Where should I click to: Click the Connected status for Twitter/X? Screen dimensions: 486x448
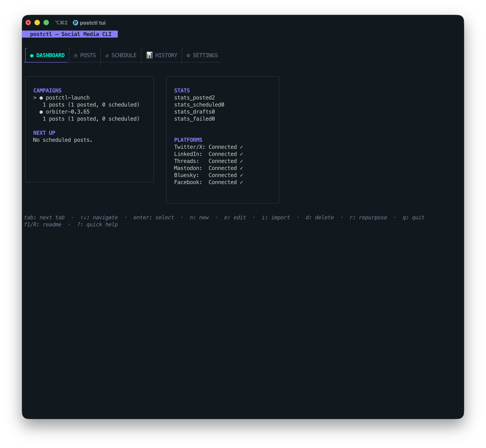click(223, 147)
